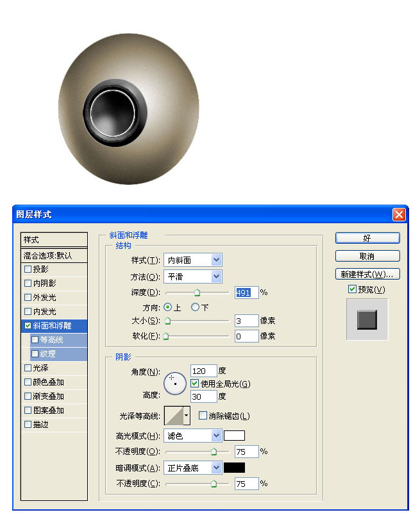Image resolution: width=420 pixels, height=526 pixels.
Task: Open the black shadow color swatch
Action: [234, 468]
